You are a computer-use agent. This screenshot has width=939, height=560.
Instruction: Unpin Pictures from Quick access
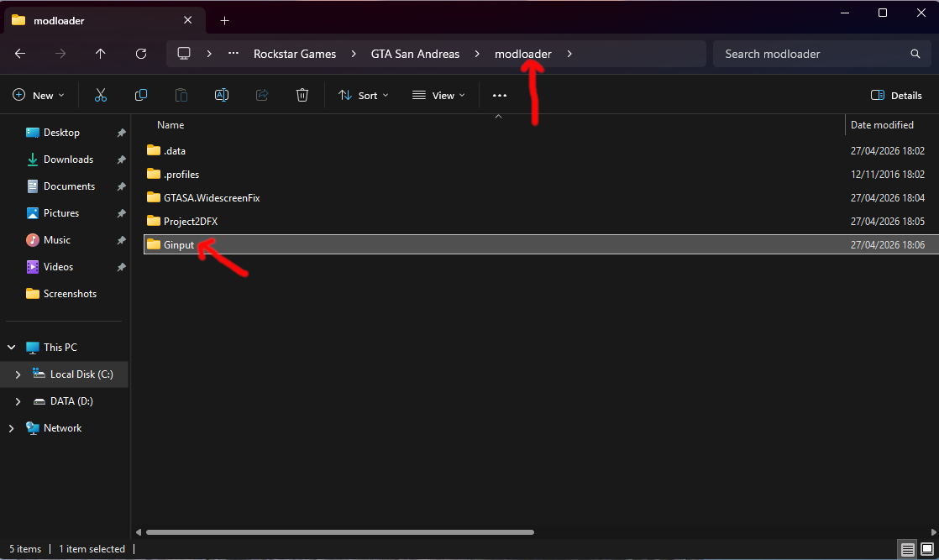121,213
